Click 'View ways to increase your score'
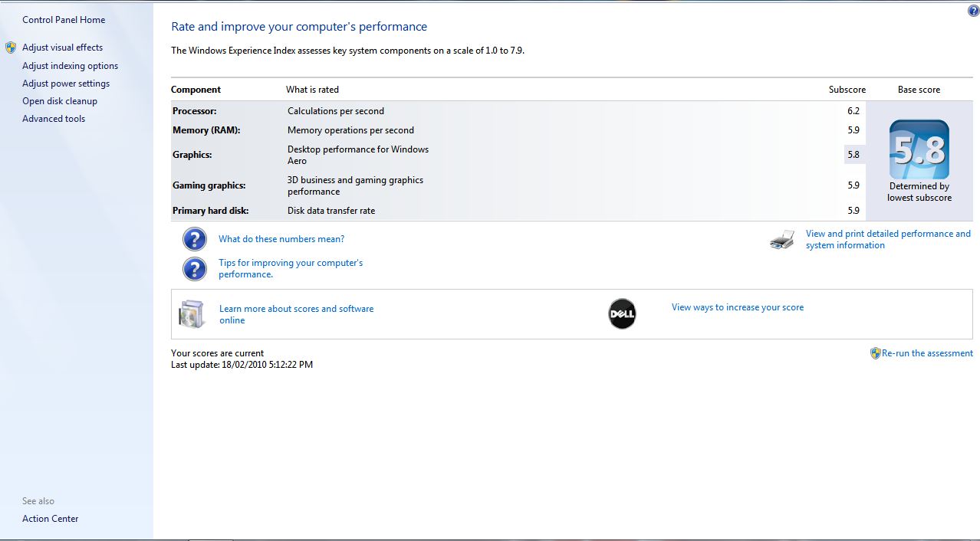The image size is (980, 541). pos(738,307)
